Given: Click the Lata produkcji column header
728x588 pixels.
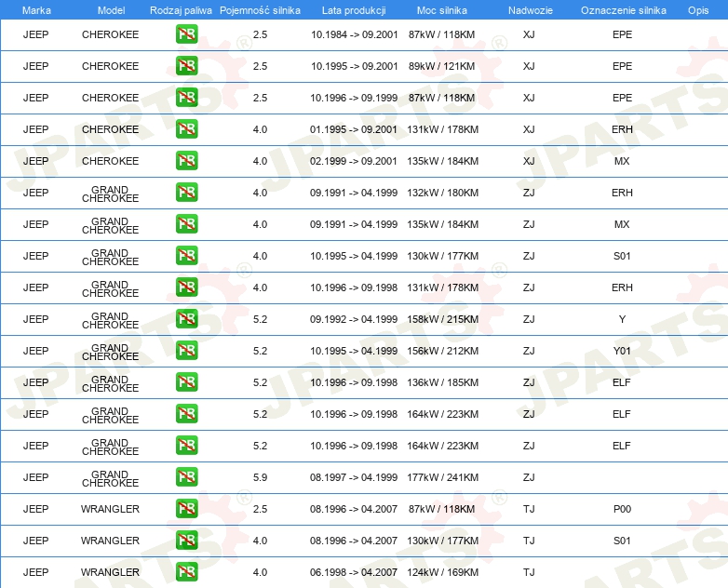Looking at the screenshot, I should pos(354,10).
